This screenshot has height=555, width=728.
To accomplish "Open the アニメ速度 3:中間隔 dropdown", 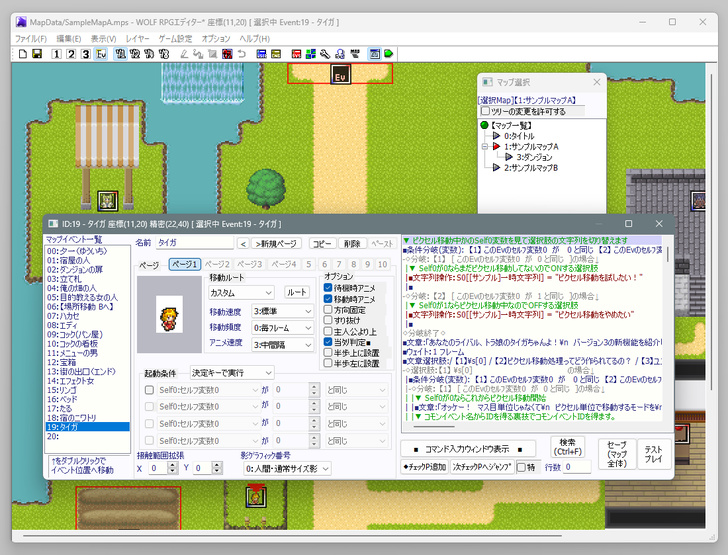I will tap(282, 345).
